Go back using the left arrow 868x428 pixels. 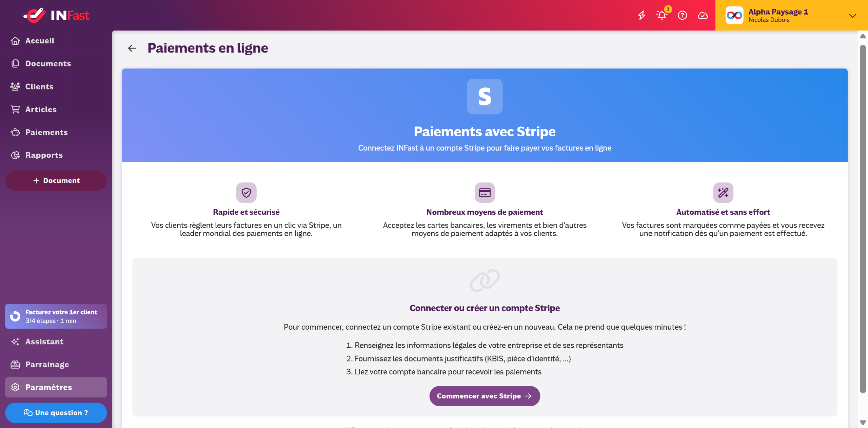click(x=132, y=48)
